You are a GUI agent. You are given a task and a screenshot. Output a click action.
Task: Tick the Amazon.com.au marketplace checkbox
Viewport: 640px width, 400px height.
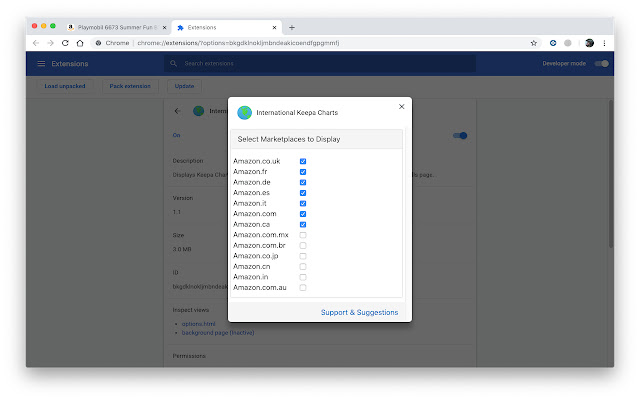point(303,288)
